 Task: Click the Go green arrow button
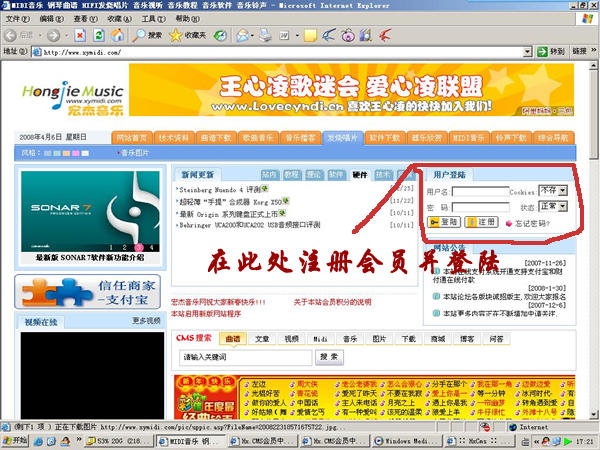tap(542, 52)
